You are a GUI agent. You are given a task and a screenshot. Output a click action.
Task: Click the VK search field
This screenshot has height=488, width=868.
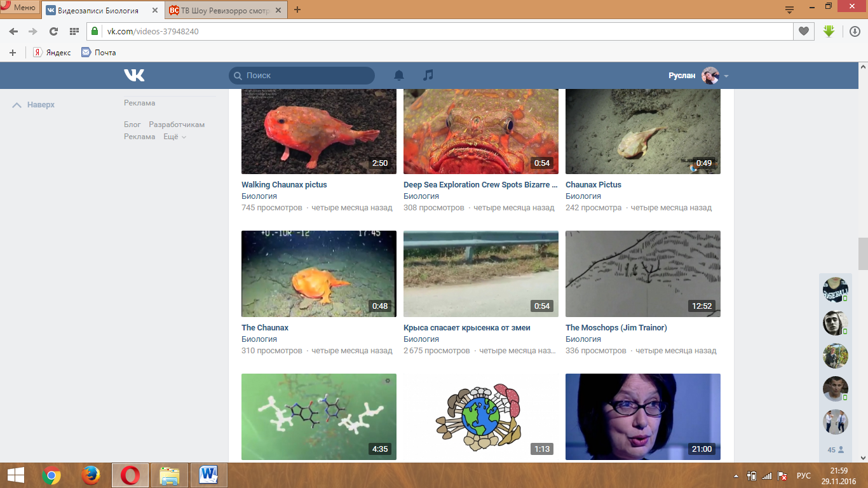coord(302,75)
